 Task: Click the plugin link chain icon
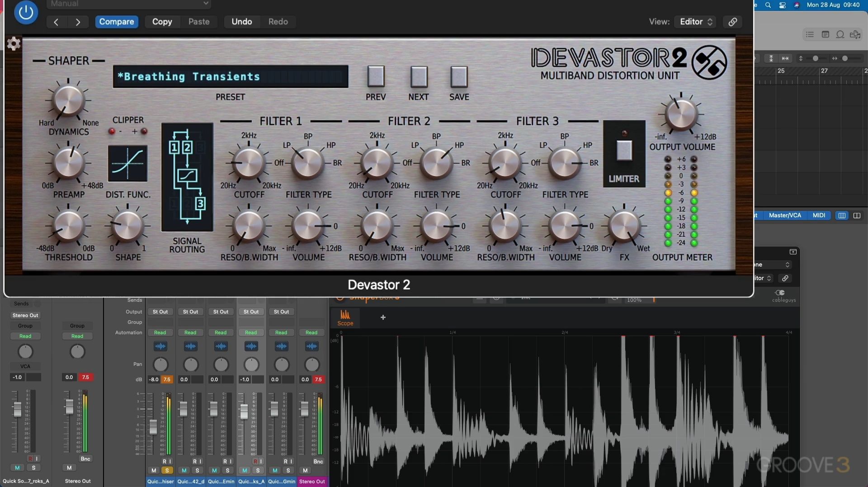click(x=732, y=22)
